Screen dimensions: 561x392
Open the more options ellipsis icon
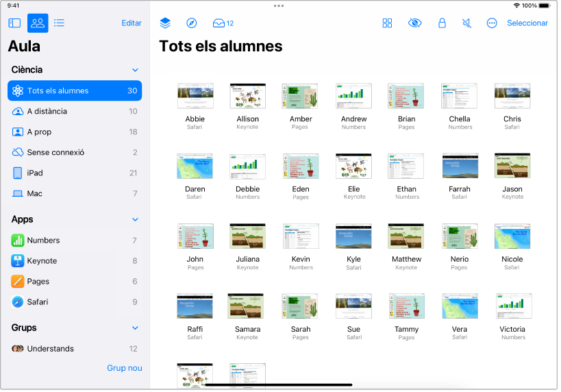[492, 23]
